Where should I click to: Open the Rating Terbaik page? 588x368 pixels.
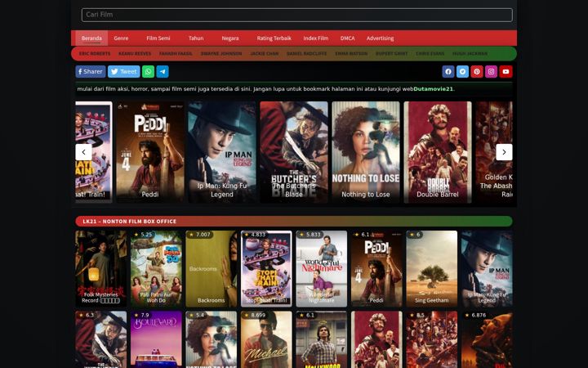click(274, 38)
